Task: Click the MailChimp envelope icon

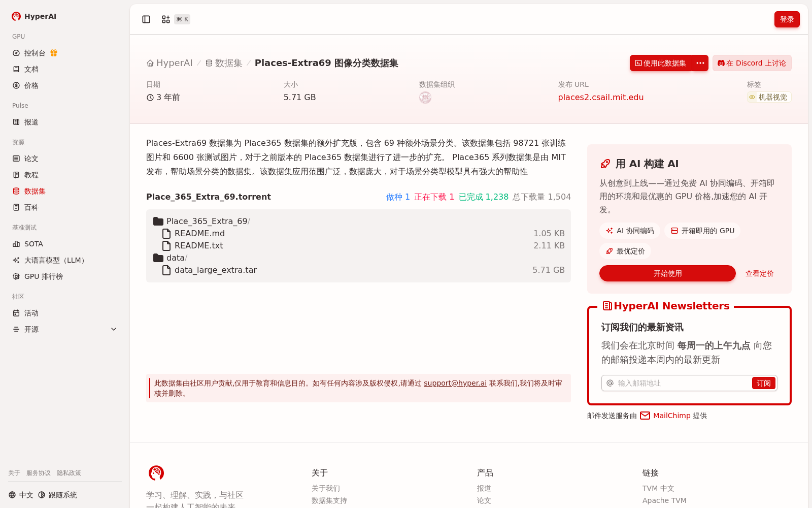Action: pyautogui.click(x=645, y=416)
